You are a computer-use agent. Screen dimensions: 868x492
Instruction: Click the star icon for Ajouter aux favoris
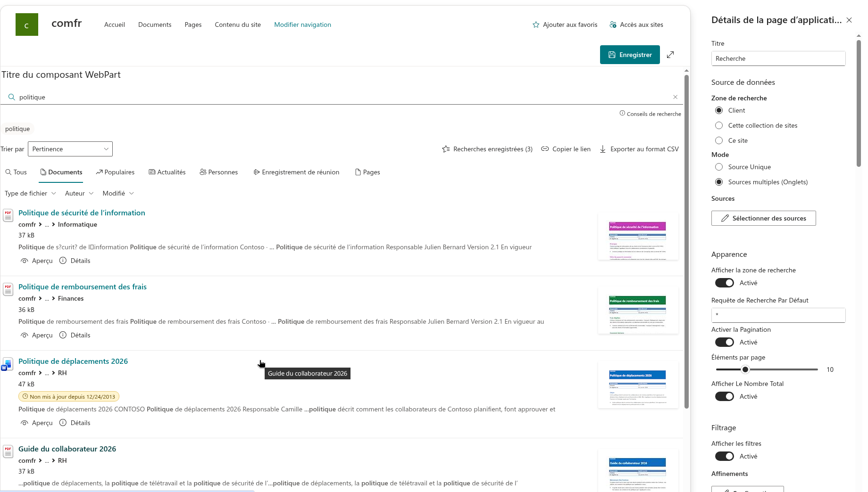[x=536, y=25]
